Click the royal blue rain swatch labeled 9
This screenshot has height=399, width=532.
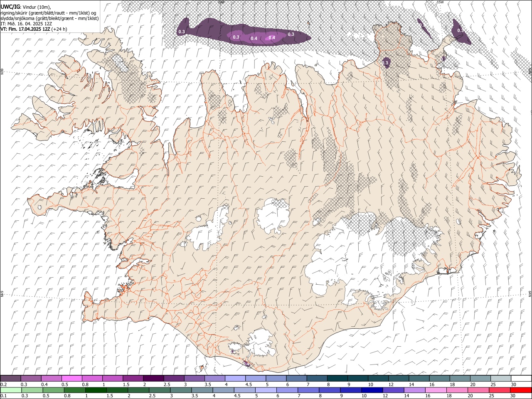pyautogui.click(x=350, y=390)
